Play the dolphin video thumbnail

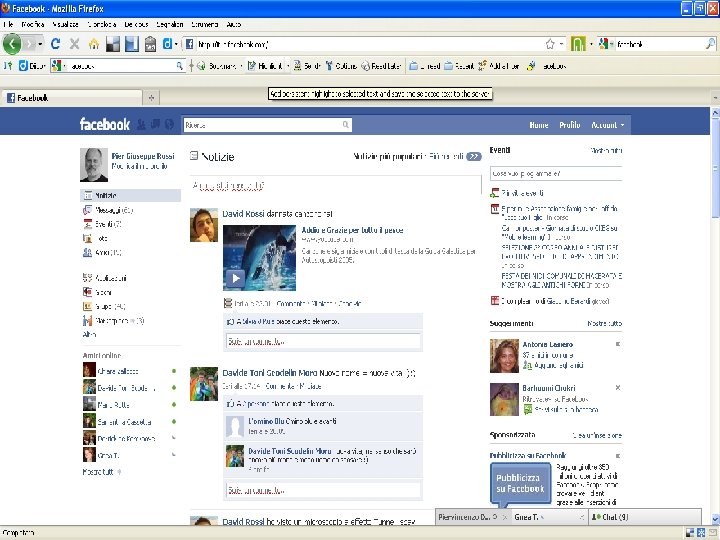pyautogui.click(x=236, y=278)
